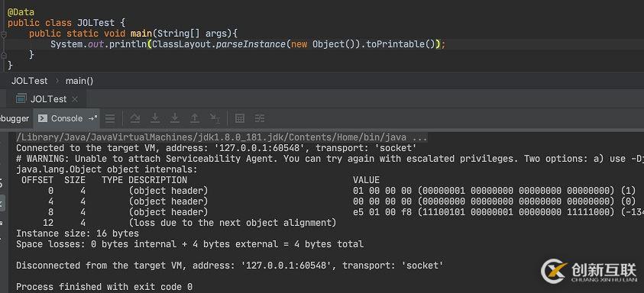Click the java executable path link
644x293 pixels.
point(222,137)
